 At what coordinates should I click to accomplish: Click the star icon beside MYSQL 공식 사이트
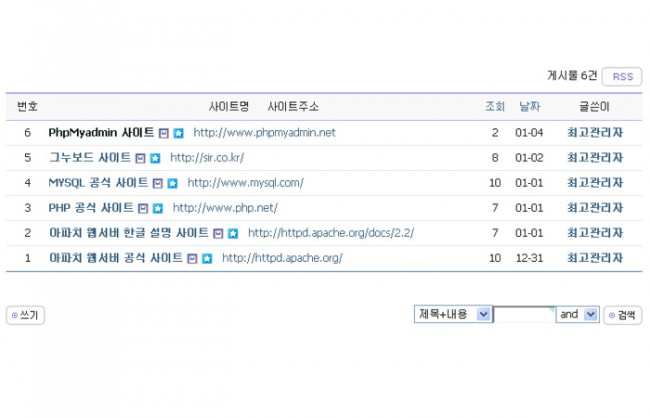click(172, 183)
